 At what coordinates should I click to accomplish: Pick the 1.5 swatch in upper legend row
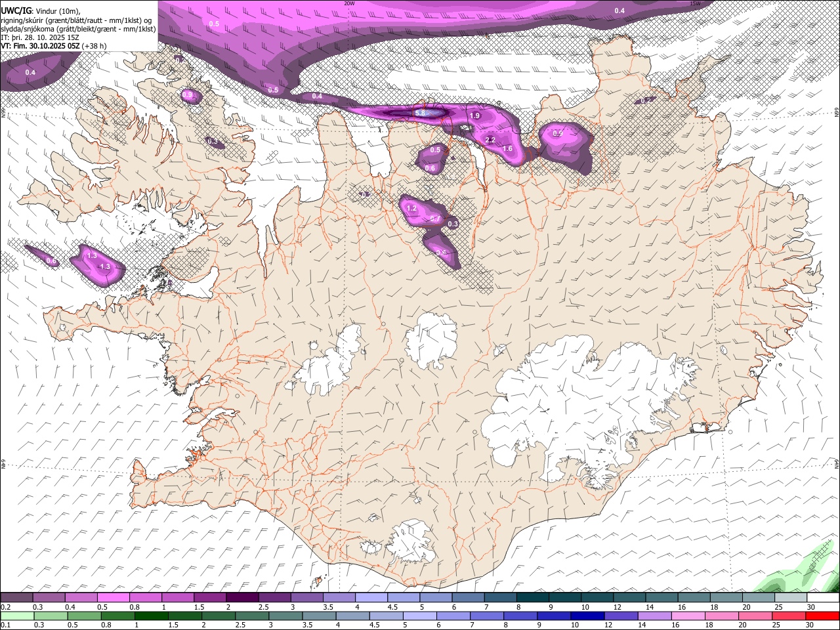pyautogui.click(x=210, y=597)
